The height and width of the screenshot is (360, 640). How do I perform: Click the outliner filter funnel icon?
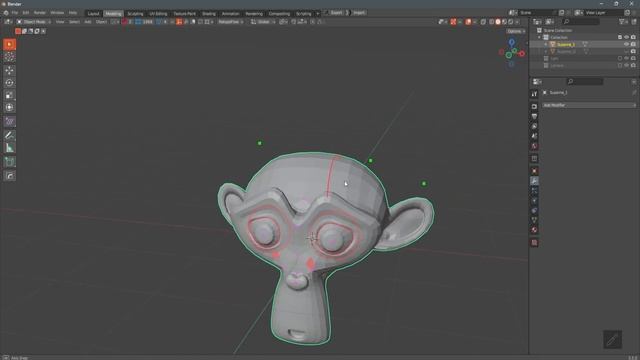622,22
